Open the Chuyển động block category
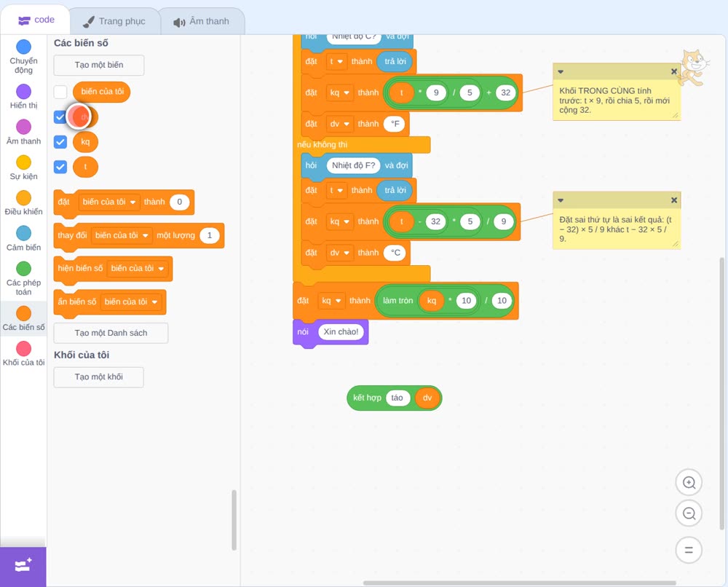Screen dimensions: 728x587 [x=24, y=56]
